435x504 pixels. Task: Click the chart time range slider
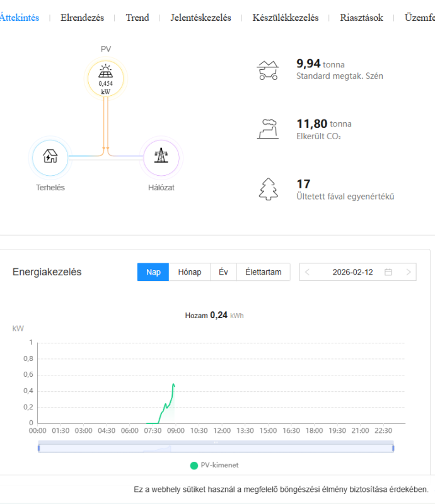216,448
